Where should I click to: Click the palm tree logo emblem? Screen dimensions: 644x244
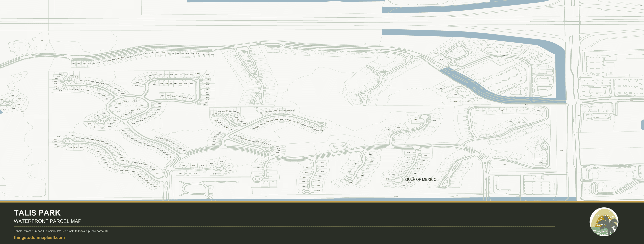(x=604, y=222)
